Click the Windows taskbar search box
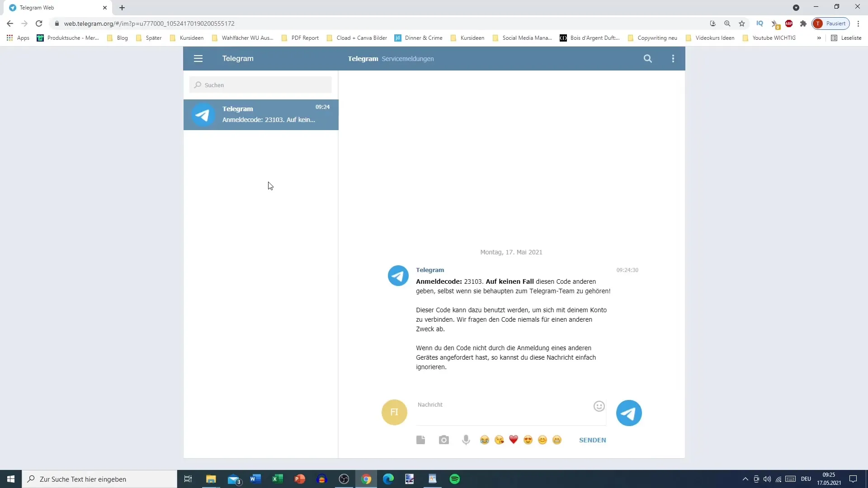The image size is (868, 488). [x=99, y=479]
